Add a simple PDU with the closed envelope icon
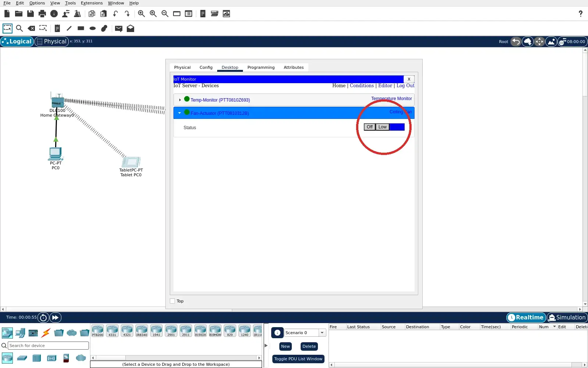 tap(118, 28)
